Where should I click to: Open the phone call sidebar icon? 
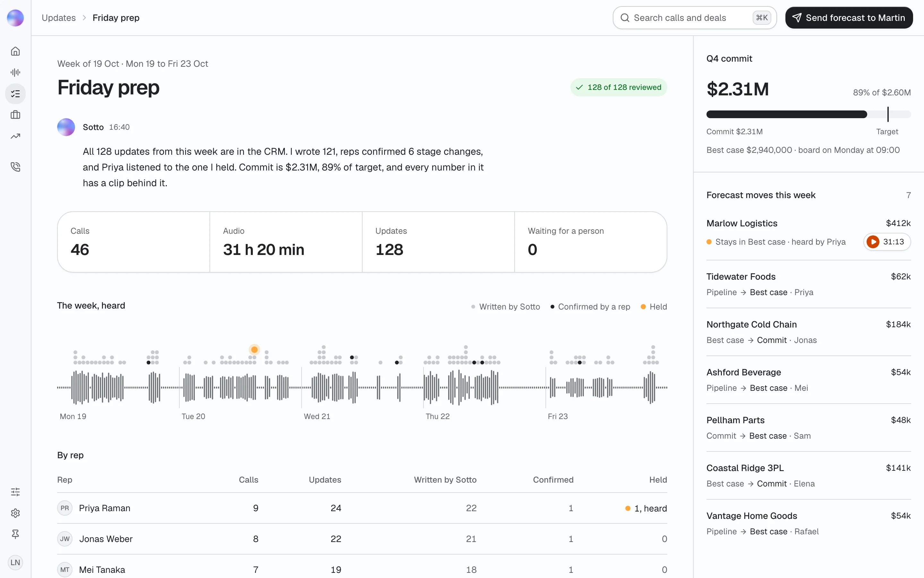[15, 167]
